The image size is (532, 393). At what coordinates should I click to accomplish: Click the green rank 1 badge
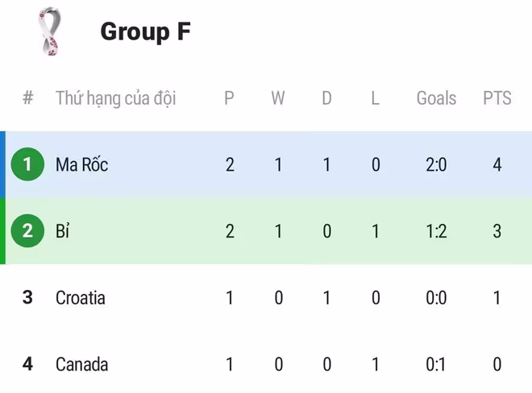point(27,165)
